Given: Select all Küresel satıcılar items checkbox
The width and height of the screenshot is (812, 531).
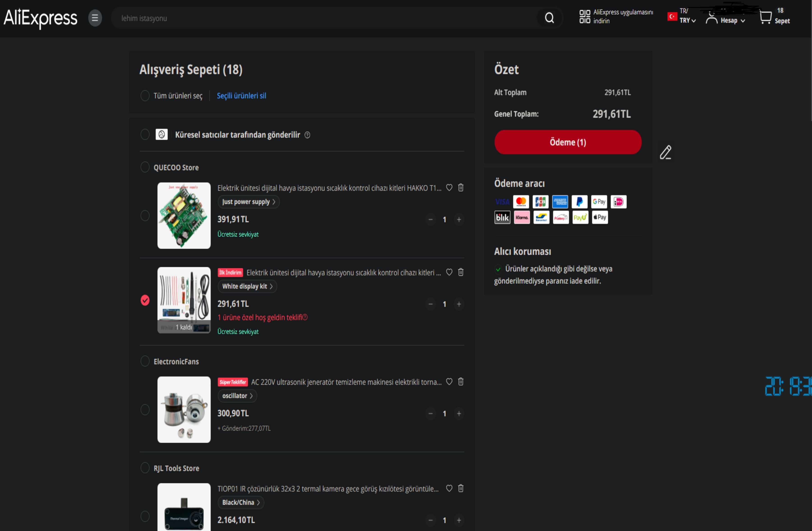Looking at the screenshot, I should 145,134.
